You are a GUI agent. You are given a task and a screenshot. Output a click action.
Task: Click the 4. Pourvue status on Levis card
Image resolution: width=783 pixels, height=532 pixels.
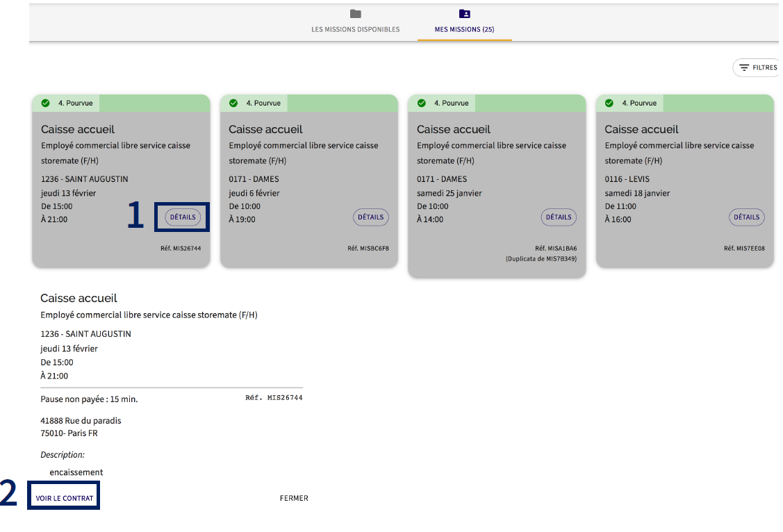[639, 103]
